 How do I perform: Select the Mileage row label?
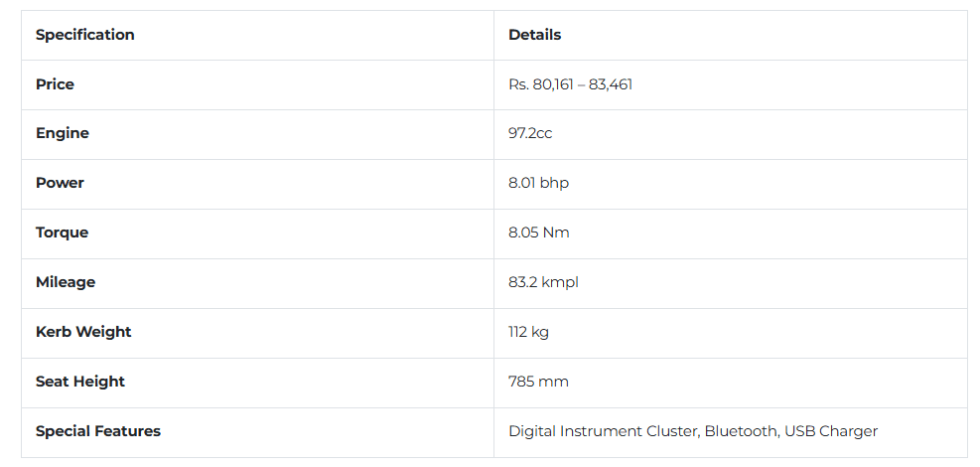pos(66,282)
